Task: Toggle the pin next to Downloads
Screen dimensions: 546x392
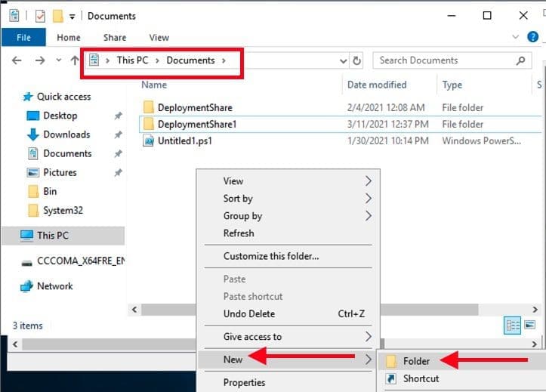Action: pyautogui.click(x=118, y=134)
